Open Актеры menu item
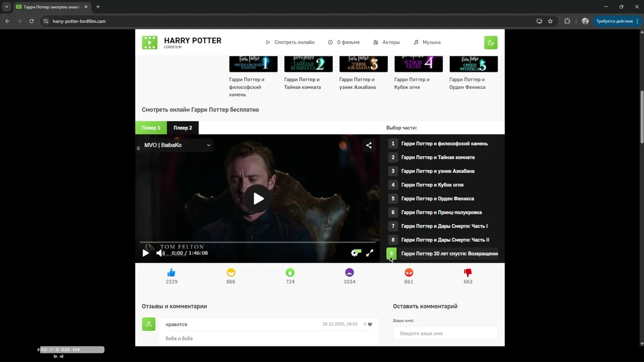 tap(386, 42)
